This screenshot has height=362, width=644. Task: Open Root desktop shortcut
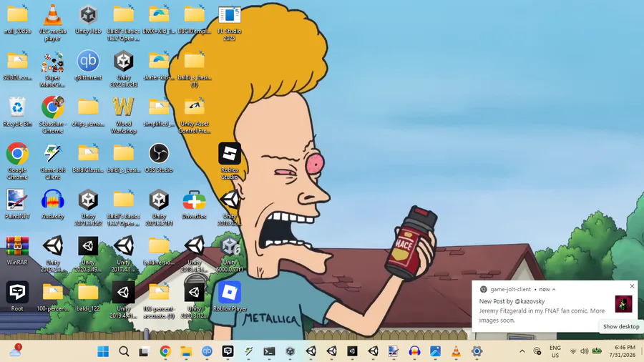point(17,296)
